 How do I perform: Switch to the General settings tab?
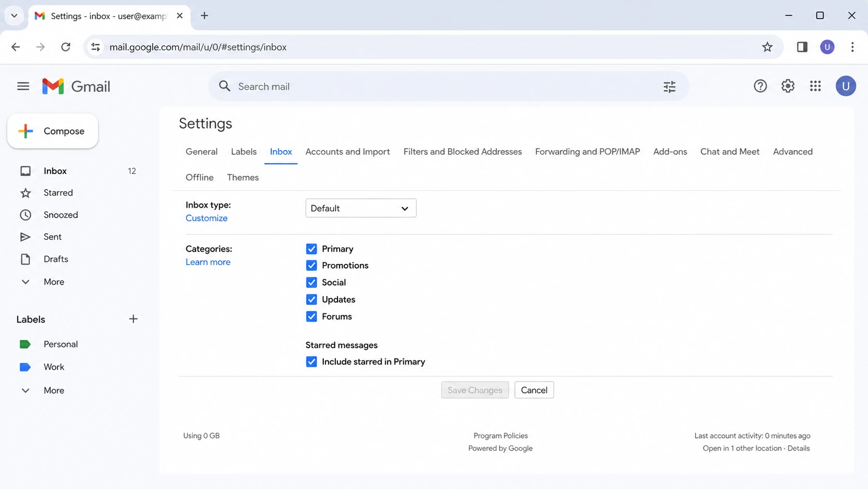click(201, 152)
